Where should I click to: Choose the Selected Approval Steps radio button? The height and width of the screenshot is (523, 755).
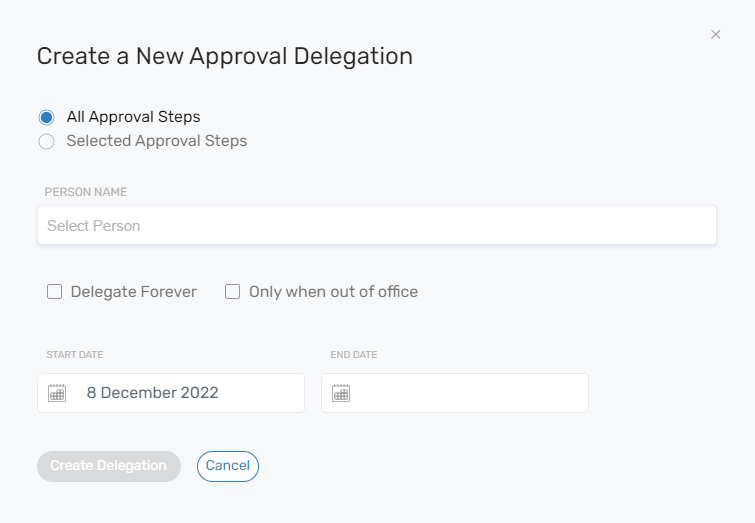pyautogui.click(x=46, y=141)
